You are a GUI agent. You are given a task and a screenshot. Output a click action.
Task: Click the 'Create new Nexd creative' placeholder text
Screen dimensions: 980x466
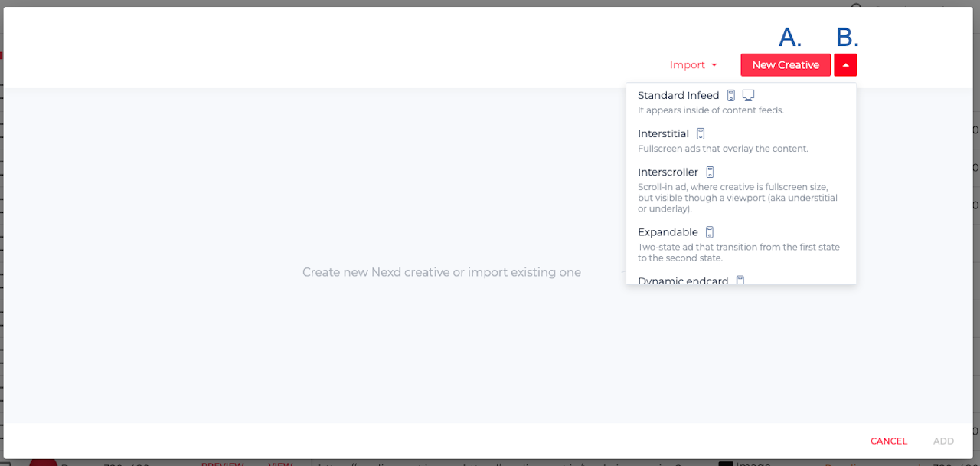(x=442, y=272)
